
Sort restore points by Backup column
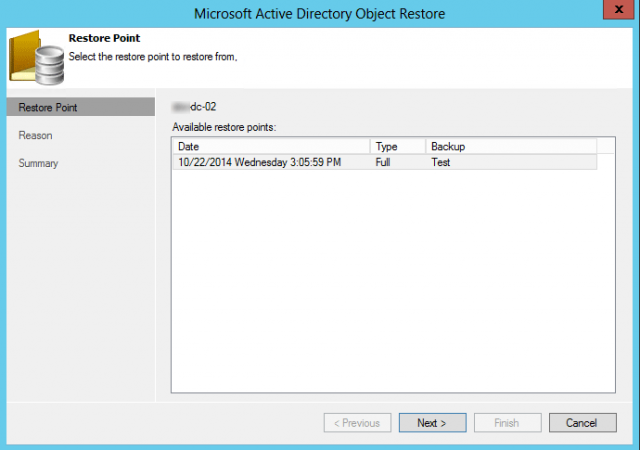(x=511, y=146)
